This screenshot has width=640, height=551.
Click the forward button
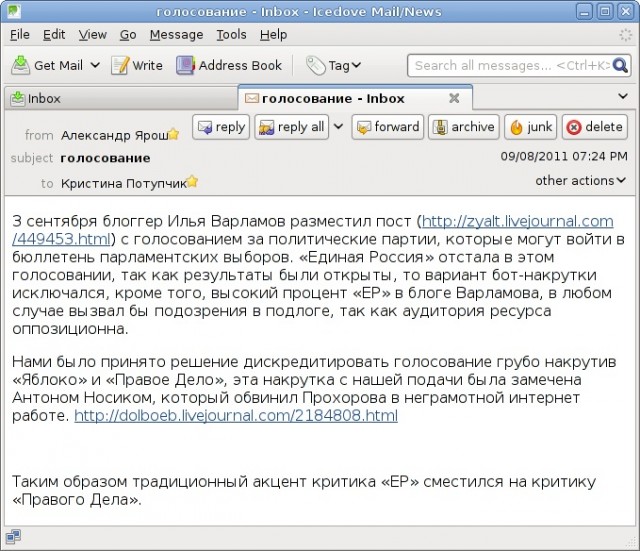click(x=387, y=127)
